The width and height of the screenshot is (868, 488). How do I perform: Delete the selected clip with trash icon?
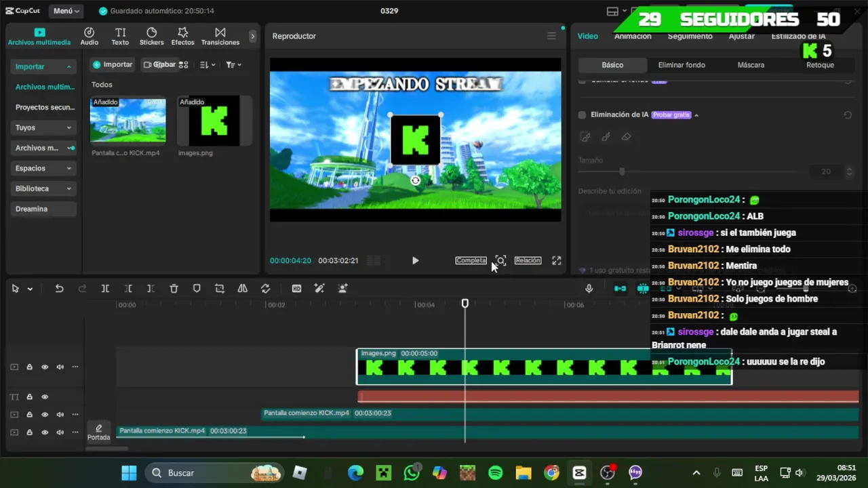click(174, 289)
